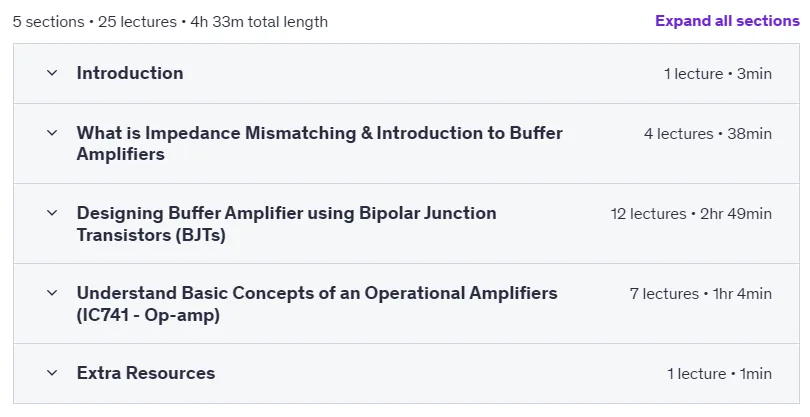Select the Introduction section title
Screen dimensions: 810x417
point(130,73)
